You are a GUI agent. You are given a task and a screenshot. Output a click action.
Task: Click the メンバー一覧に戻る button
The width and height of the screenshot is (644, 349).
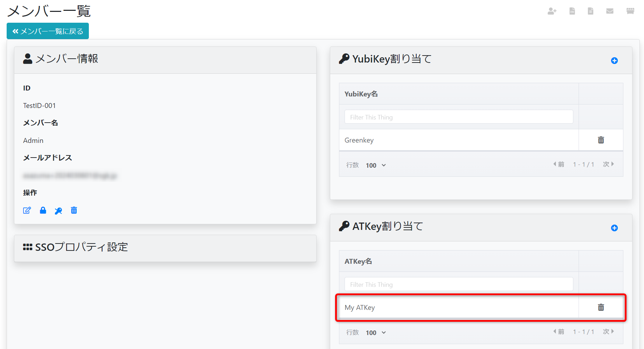[x=48, y=31]
